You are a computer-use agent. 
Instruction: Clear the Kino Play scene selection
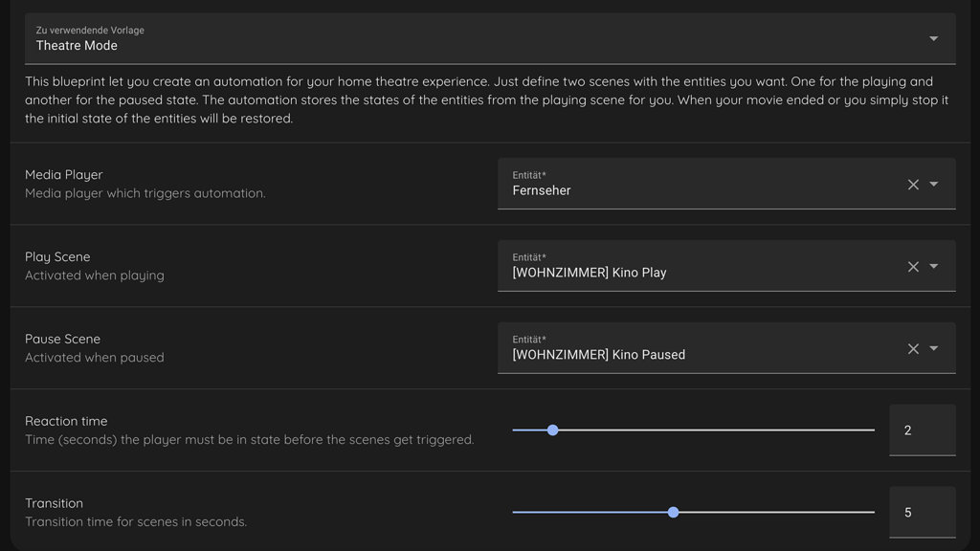(912, 267)
